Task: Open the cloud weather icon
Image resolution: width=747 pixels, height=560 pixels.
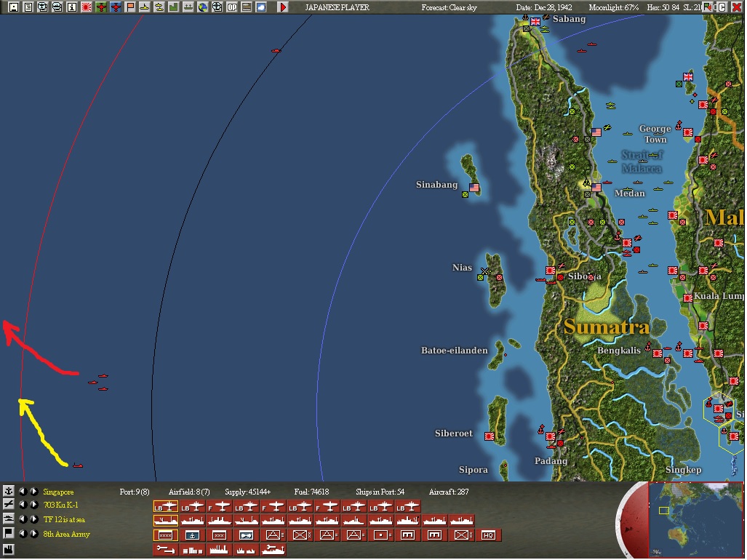Action: point(261,7)
